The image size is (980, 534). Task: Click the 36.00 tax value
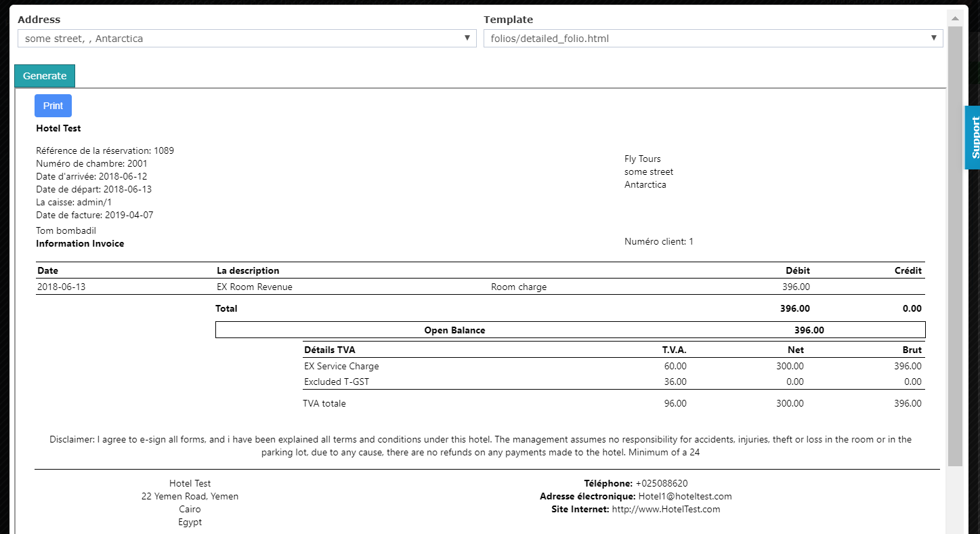(x=675, y=382)
